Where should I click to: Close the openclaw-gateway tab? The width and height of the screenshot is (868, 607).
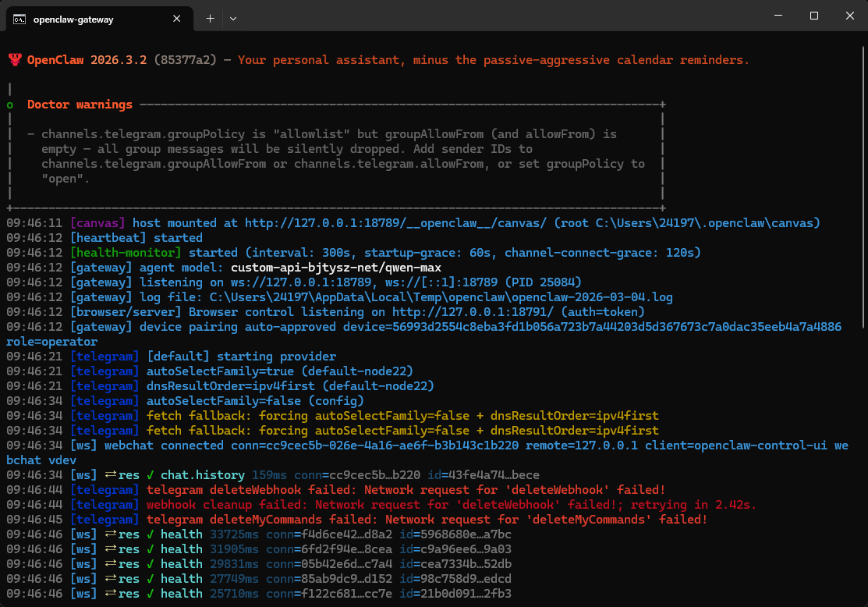click(176, 19)
